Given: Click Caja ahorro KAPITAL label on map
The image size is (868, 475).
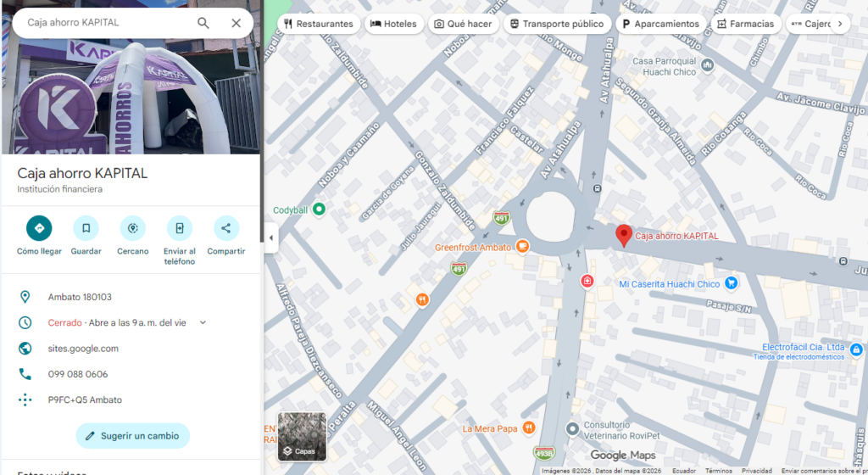Looking at the screenshot, I should click(676, 236).
